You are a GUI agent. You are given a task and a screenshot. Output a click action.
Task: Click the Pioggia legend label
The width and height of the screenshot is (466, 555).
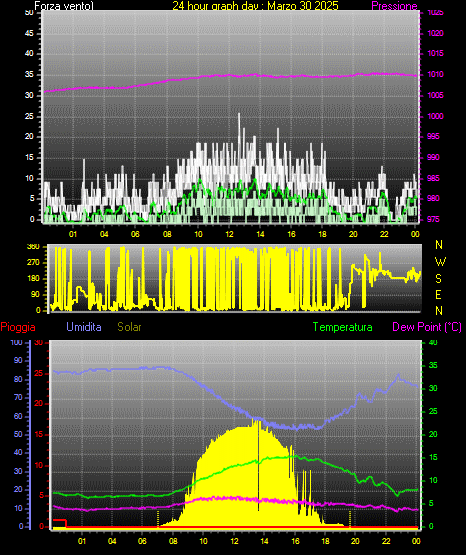click(x=18, y=327)
